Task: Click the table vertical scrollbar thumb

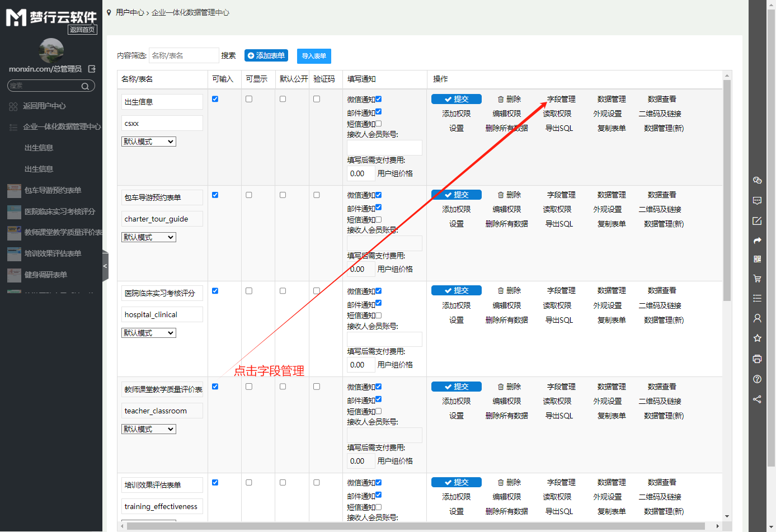Action: [x=727, y=190]
